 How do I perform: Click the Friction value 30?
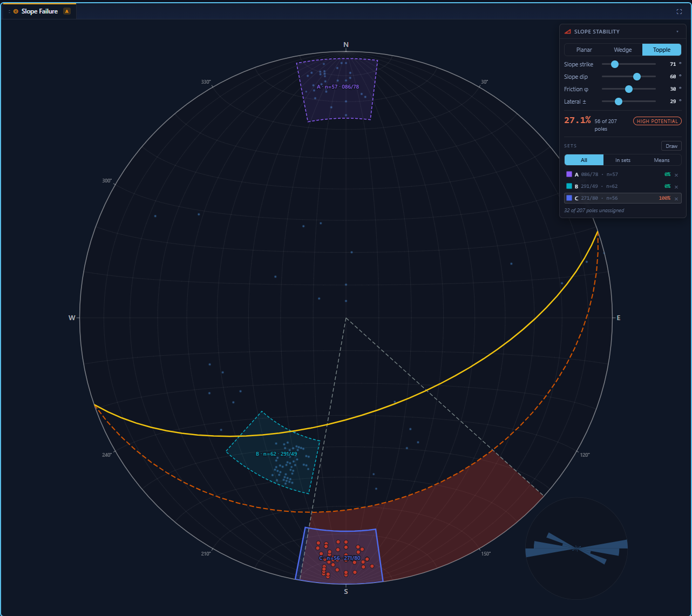tap(673, 89)
